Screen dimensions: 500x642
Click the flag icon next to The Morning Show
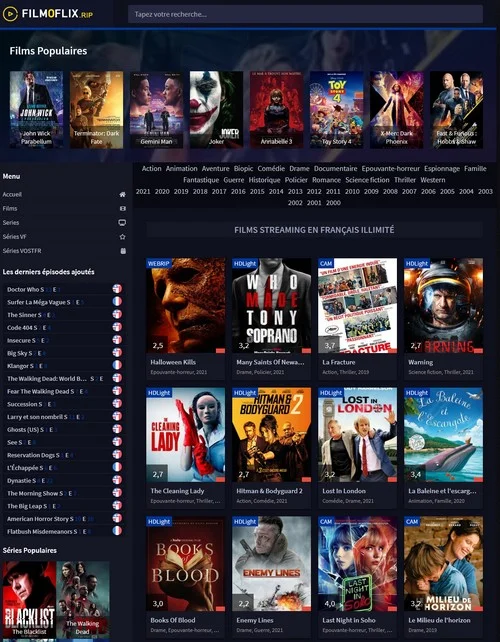pyautogui.click(x=117, y=493)
